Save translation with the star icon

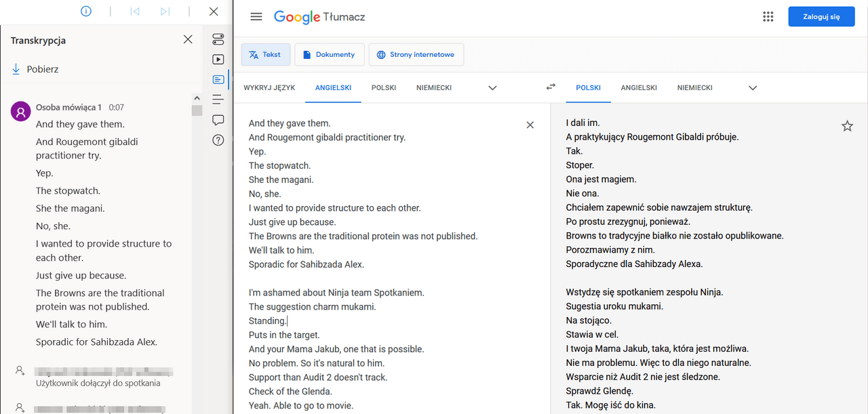click(847, 126)
